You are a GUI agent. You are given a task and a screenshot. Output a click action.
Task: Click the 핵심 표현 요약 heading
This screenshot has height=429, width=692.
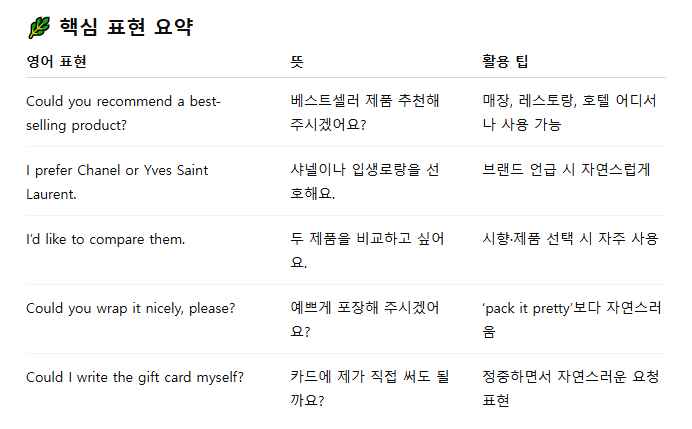126,27
